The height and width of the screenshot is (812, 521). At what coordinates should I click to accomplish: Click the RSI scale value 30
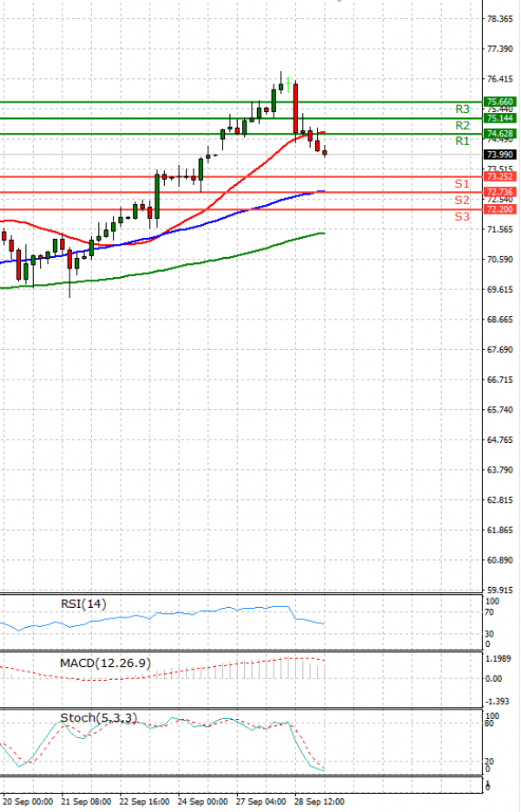490,633
